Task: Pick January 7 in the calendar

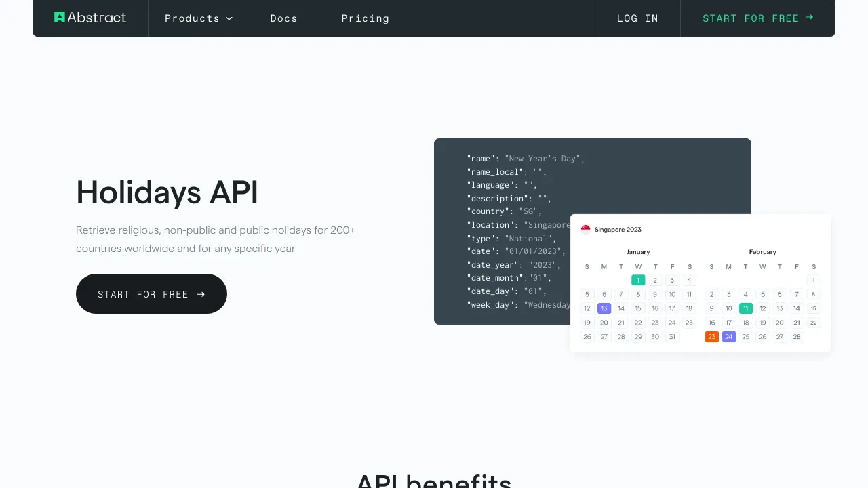Action: [621, 294]
